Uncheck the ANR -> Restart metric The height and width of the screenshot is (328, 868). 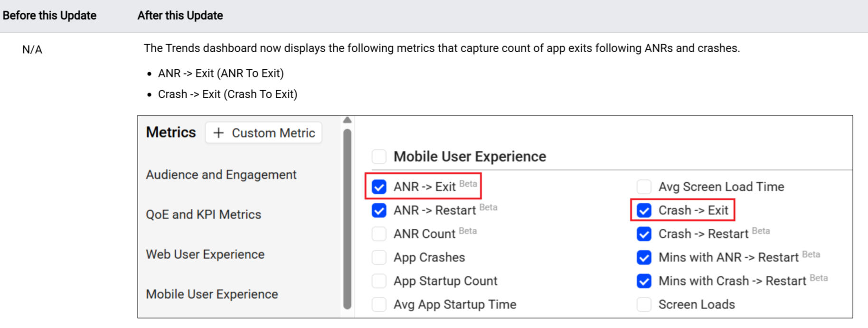[x=379, y=210]
